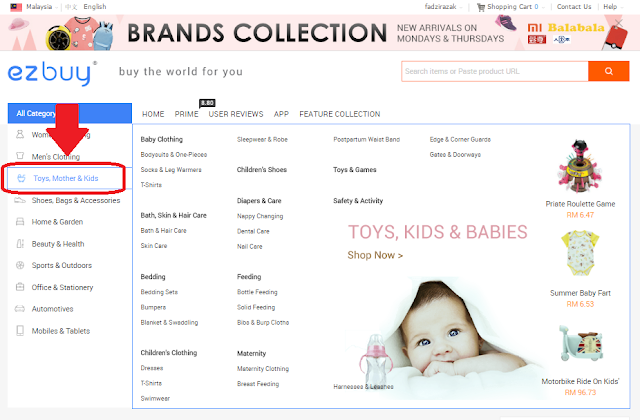Open Edge & Corner Guards link
Viewport: 640px width, 420px height.
460,140
